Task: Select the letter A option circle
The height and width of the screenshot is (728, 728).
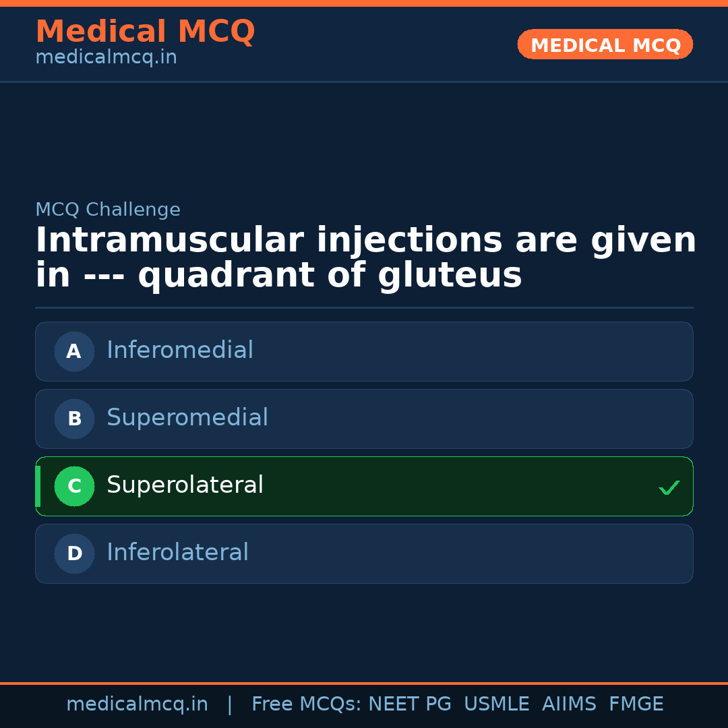Action: pyautogui.click(x=74, y=351)
